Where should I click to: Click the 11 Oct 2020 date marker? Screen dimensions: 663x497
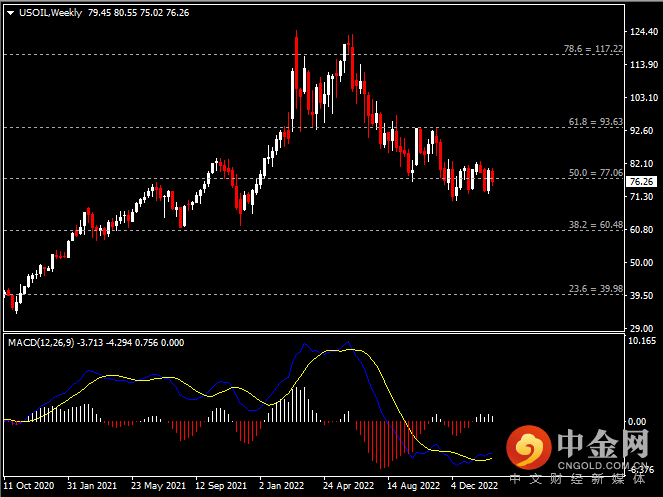tap(28, 487)
